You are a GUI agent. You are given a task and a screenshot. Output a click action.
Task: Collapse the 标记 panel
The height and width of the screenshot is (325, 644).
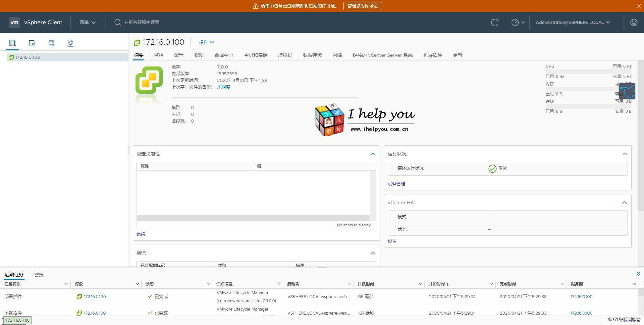pos(373,253)
